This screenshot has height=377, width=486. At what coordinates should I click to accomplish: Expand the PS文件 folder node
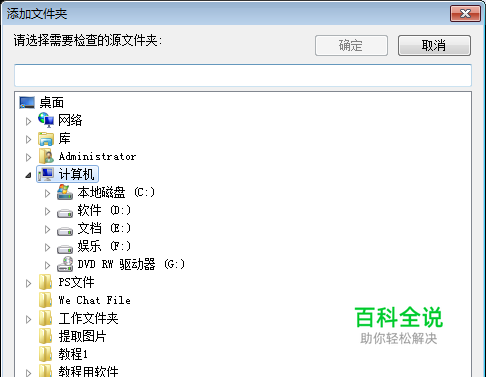28,283
